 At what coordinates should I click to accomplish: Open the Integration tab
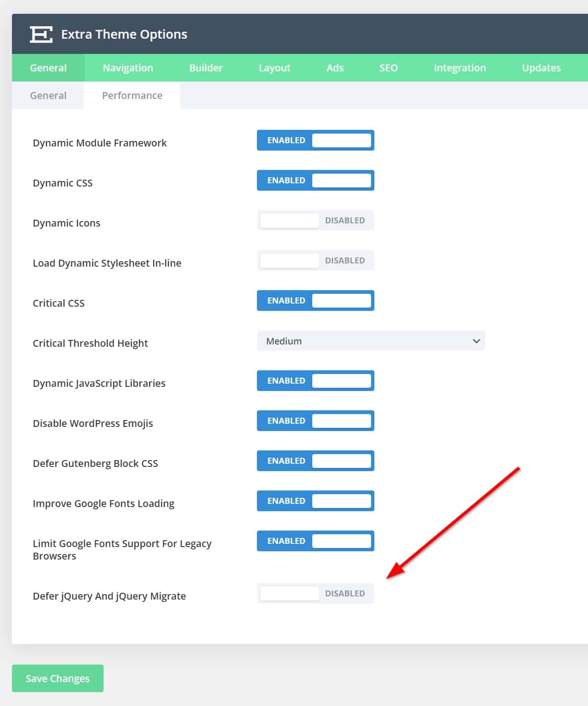(x=460, y=68)
